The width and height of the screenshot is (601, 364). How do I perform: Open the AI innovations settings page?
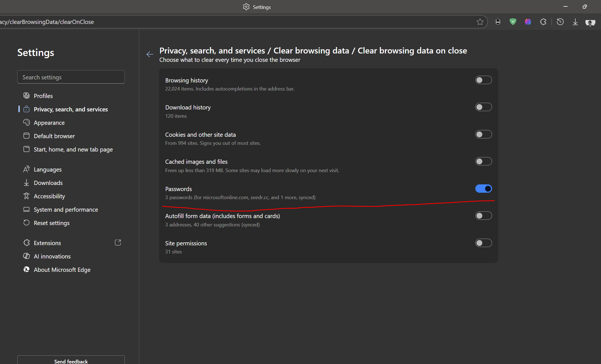pyautogui.click(x=52, y=256)
